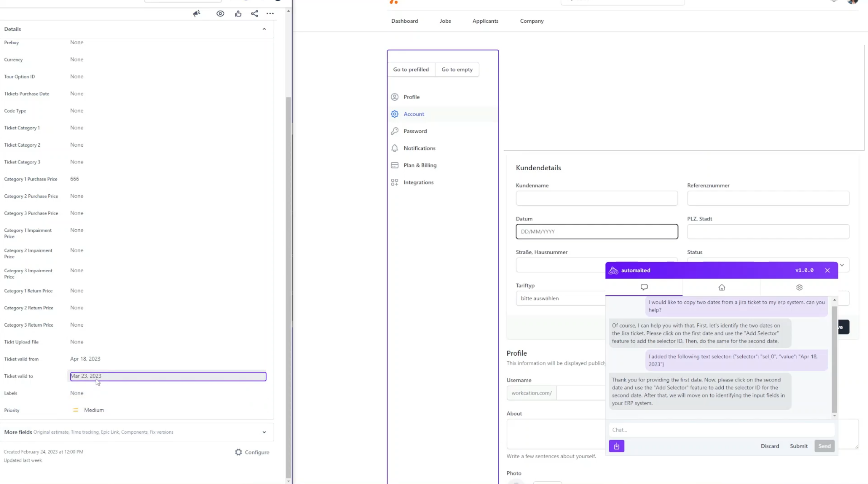Click the thumbs-up vote icon in Jira
Viewport: 868px width, 484px height.
click(x=238, y=13)
